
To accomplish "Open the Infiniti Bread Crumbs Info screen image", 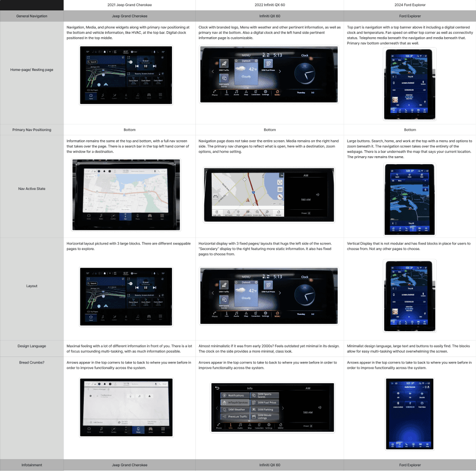I will click(x=273, y=407).
